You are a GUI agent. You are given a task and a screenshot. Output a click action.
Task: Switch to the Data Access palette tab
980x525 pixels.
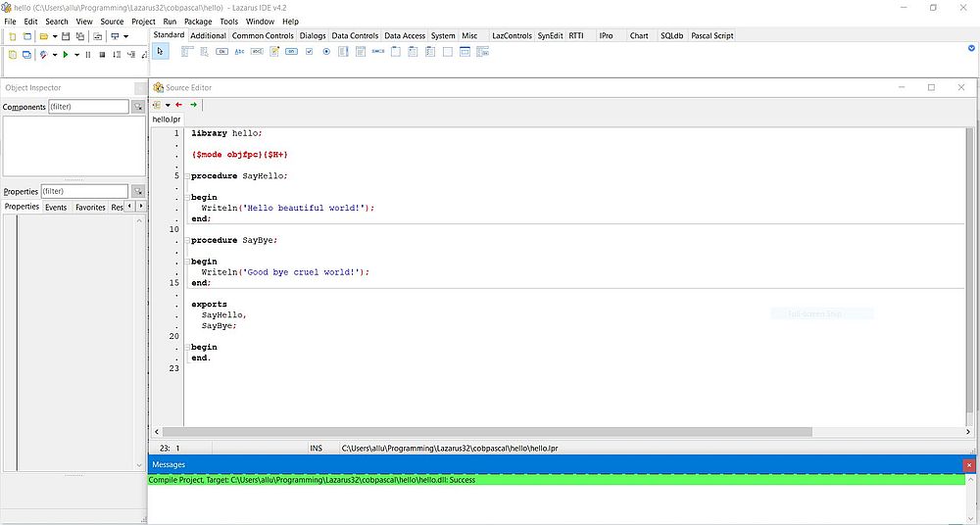[405, 35]
